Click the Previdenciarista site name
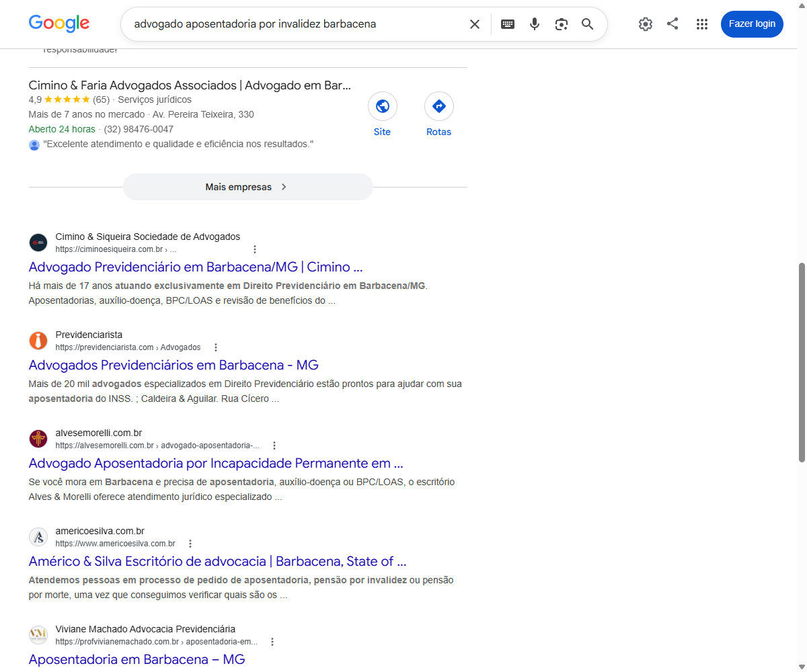The image size is (807, 672). (89, 335)
